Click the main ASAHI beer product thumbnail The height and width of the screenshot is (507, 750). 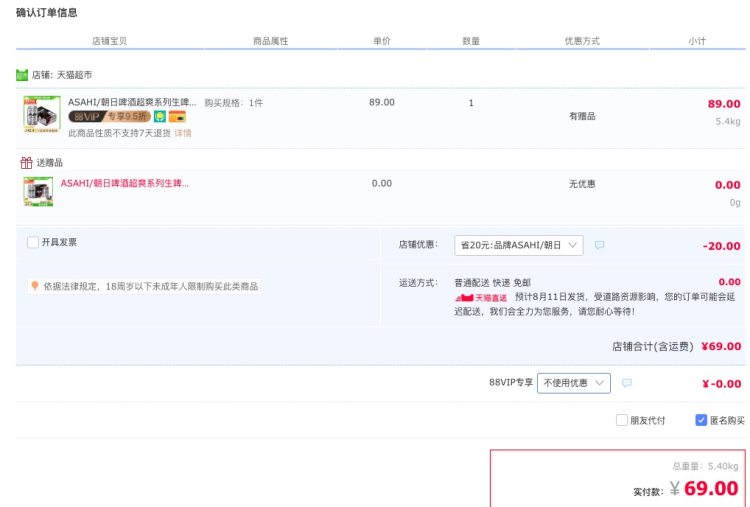click(x=42, y=114)
